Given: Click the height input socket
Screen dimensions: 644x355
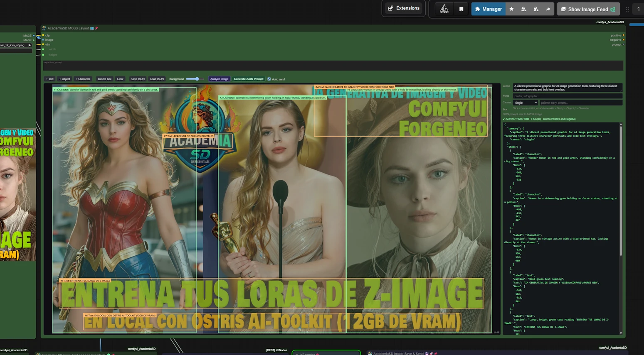Looking at the screenshot, I should point(43,54).
